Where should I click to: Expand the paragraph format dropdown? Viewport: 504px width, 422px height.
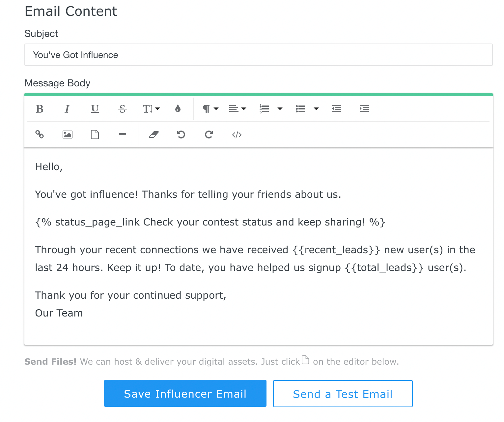(210, 109)
